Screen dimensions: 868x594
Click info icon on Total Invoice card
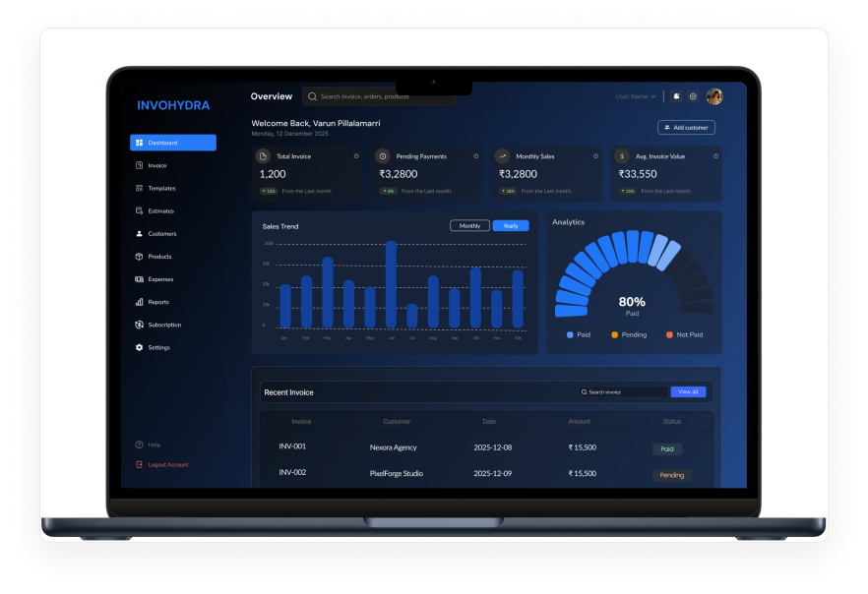point(356,156)
